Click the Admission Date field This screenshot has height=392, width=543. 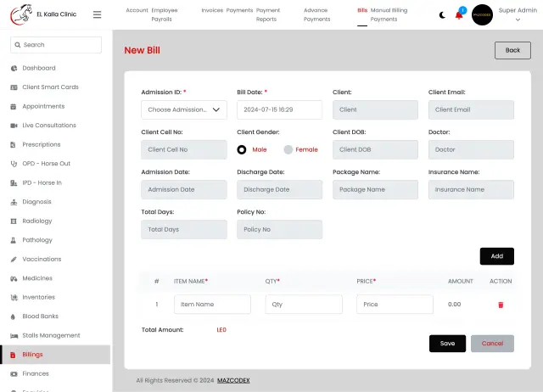(184, 190)
